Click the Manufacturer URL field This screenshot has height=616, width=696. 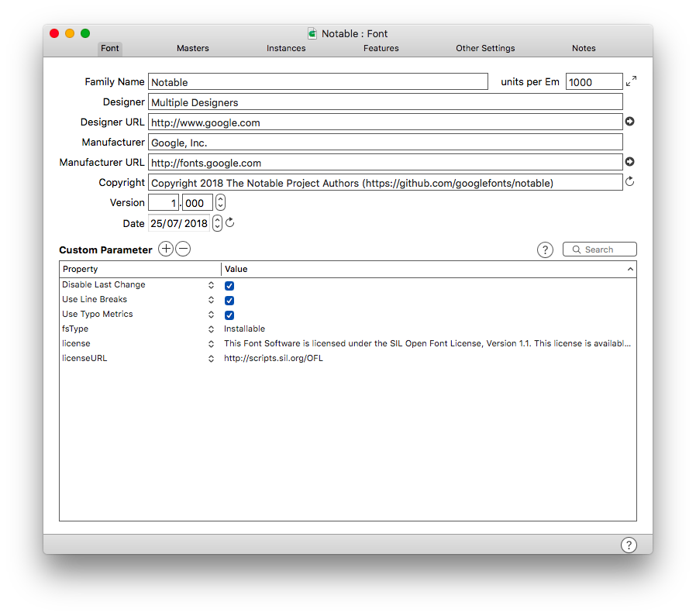[385, 163]
